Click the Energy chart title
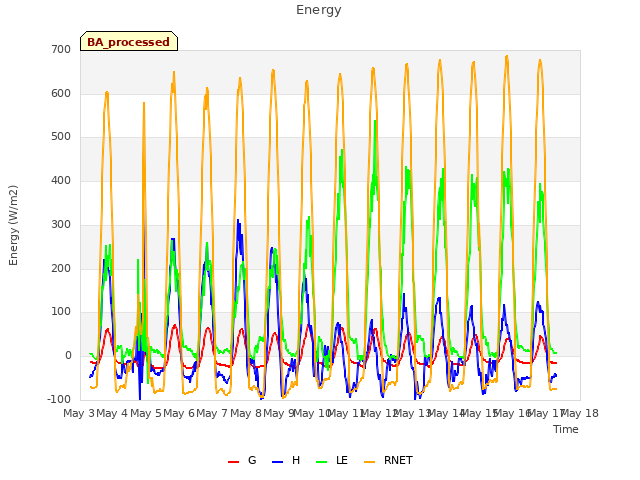This screenshot has height=480, width=640. [318, 10]
